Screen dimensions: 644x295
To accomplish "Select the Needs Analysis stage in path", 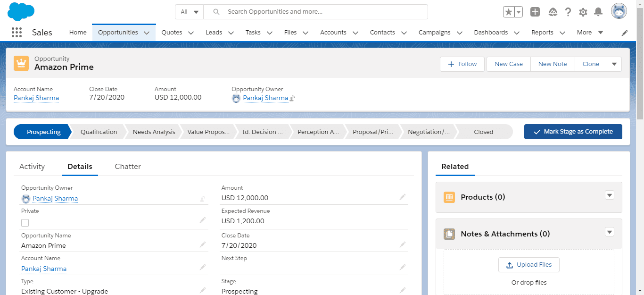I will [x=154, y=132].
